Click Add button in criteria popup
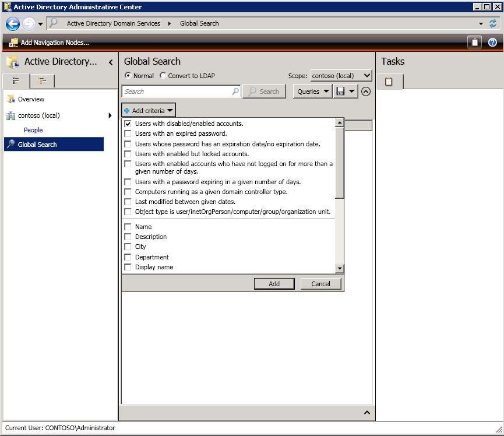This screenshot has width=504, height=436. [274, 284]
